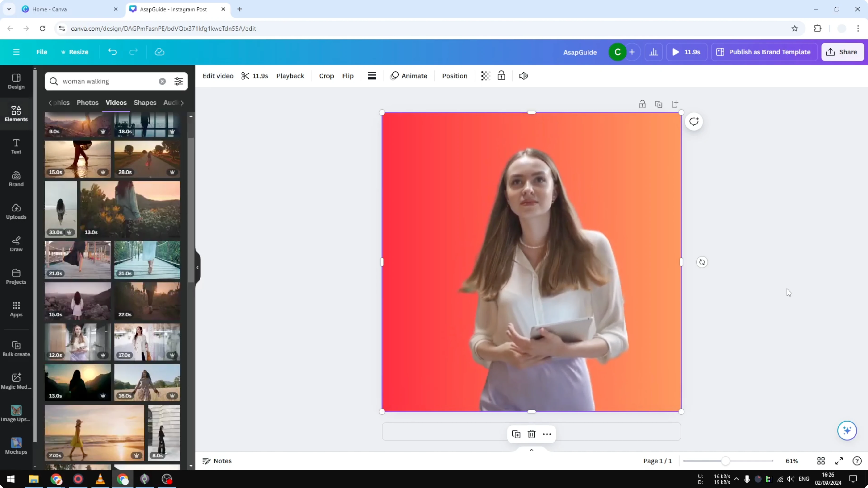Open the Resize dropdown menu
The width and height of the screenshot is (868, 488).
75,52
